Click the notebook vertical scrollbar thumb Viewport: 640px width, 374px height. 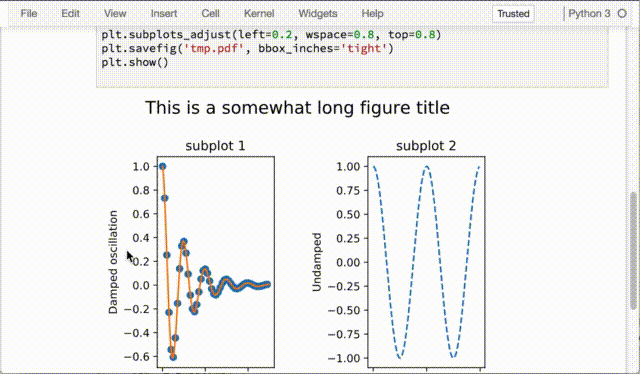coord(633,250)
